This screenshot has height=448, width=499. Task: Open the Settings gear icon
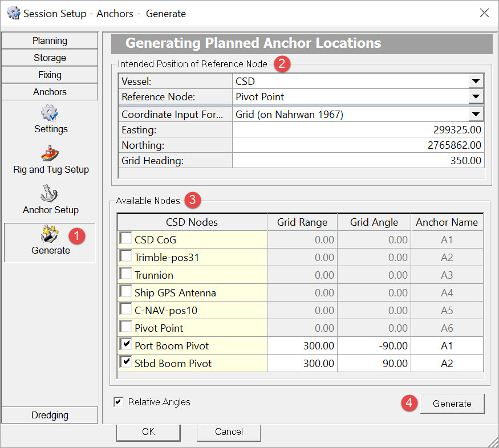pos(50,113)
